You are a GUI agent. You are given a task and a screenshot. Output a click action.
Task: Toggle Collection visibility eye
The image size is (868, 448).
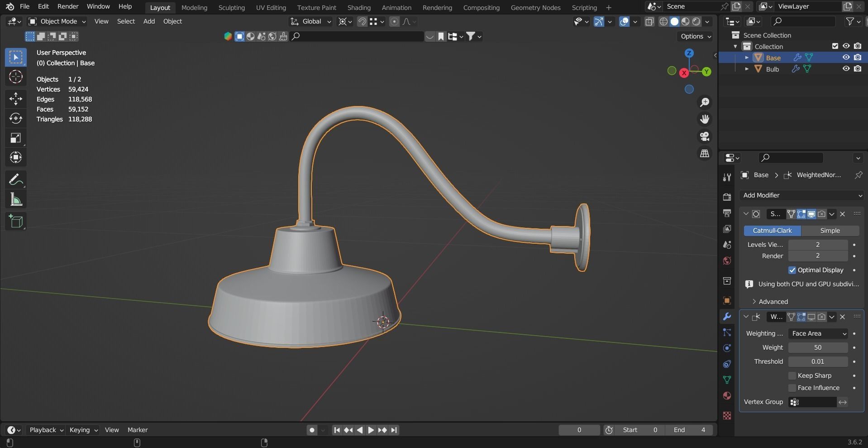pyautogui.click(x=846, y=46)
